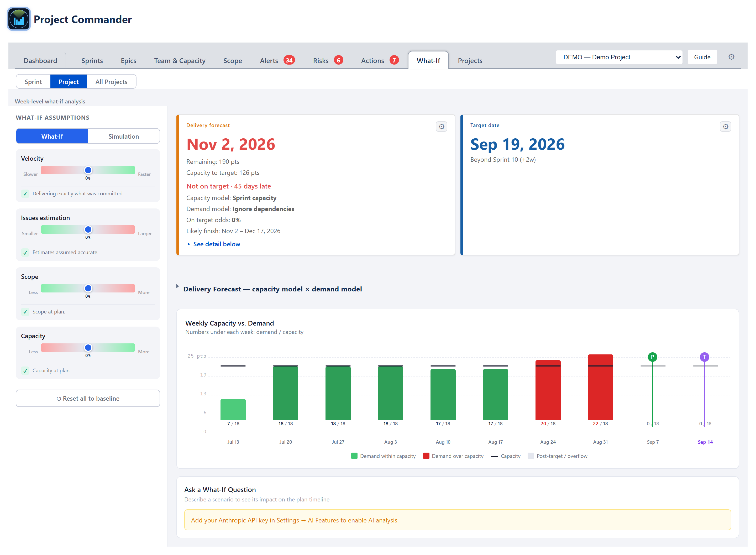This screenshot has width=756, height=555.
Task: Open Target date card settings gear
Action: [x=726, y=127]
